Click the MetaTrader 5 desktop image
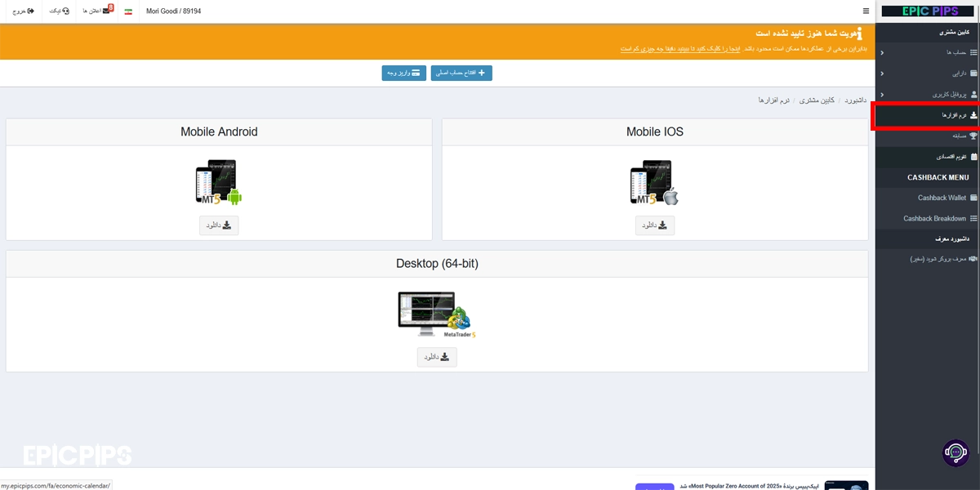The height and width of the screenshot is (490, 980). pos(436,314)
